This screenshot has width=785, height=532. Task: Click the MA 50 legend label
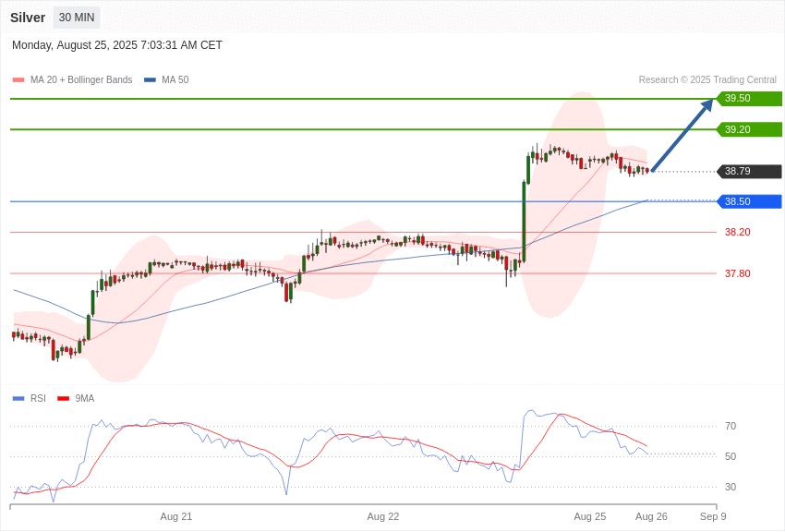(x=175, y=79)
